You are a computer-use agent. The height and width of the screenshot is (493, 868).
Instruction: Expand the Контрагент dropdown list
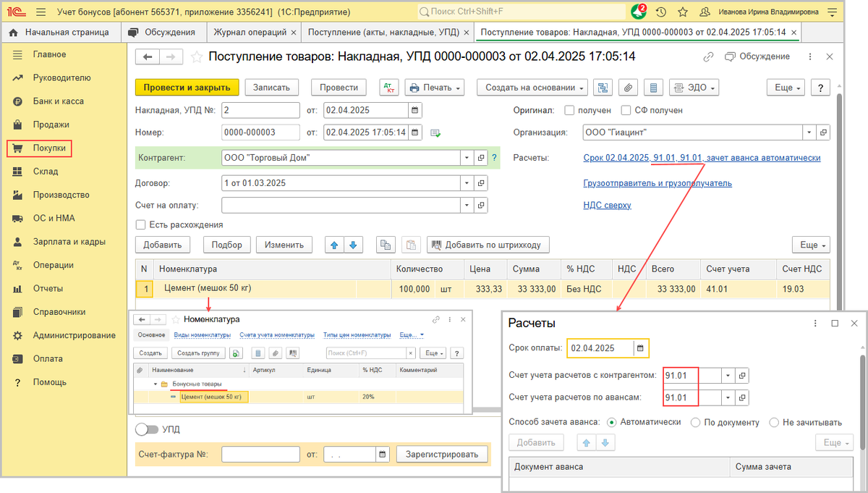pos(467,158)
